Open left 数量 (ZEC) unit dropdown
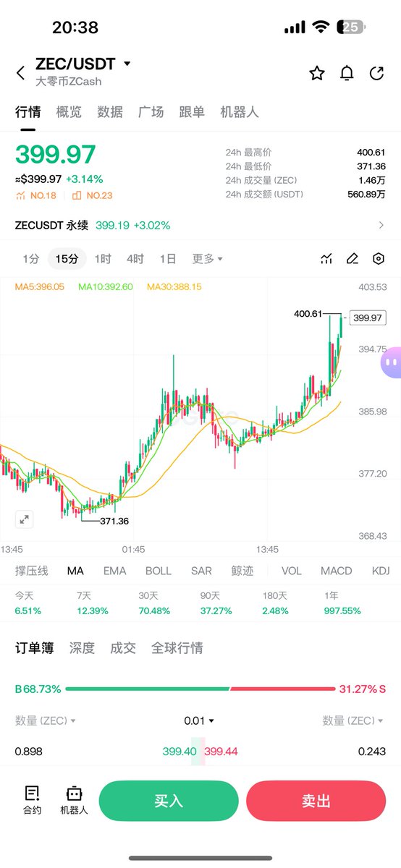 [46, 720]
